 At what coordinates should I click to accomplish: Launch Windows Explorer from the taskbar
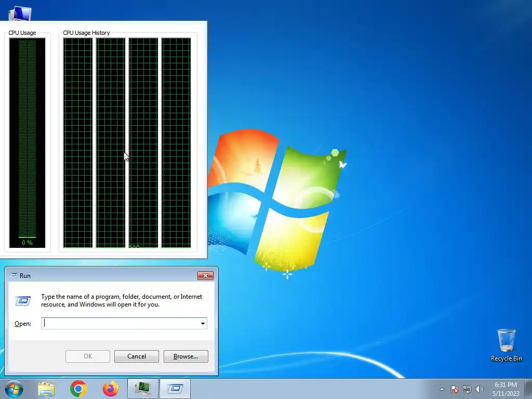tap(46, 389)
